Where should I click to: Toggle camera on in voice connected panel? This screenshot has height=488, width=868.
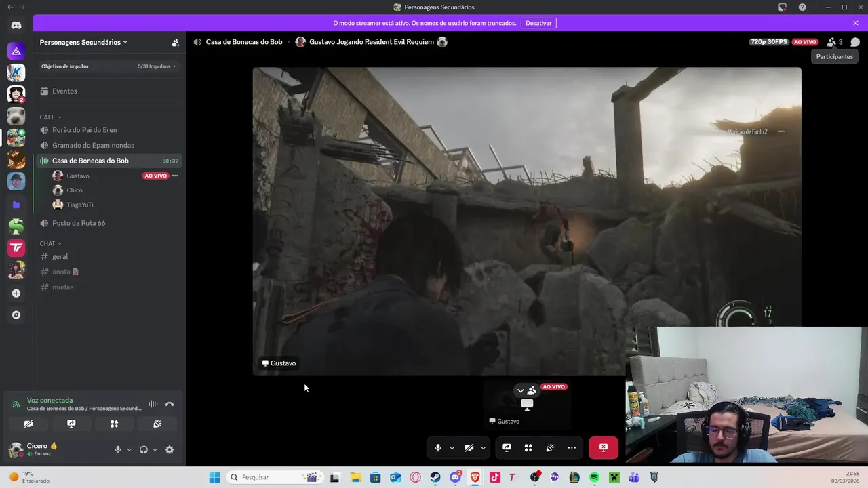pyautogui.click(x=28, y=424)
